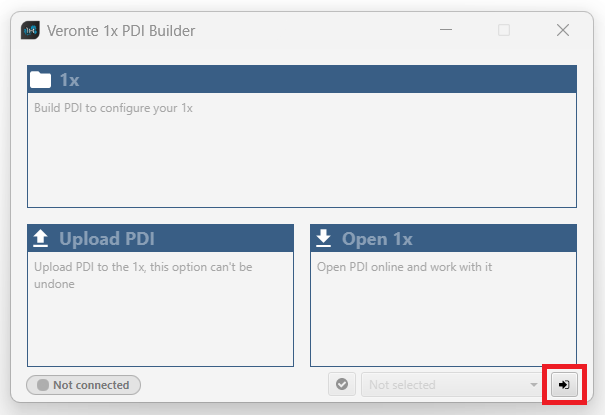Click the Upload PDI header title
This screenshot has height=415, width=605.
[x=106, y=238]
